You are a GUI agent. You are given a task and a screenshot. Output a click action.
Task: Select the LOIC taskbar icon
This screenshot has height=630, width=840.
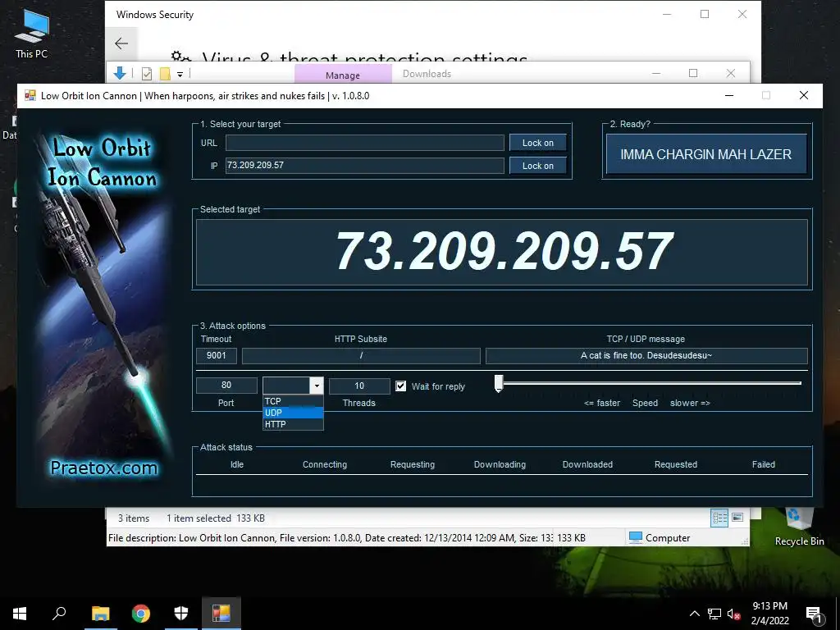point(221,614)
